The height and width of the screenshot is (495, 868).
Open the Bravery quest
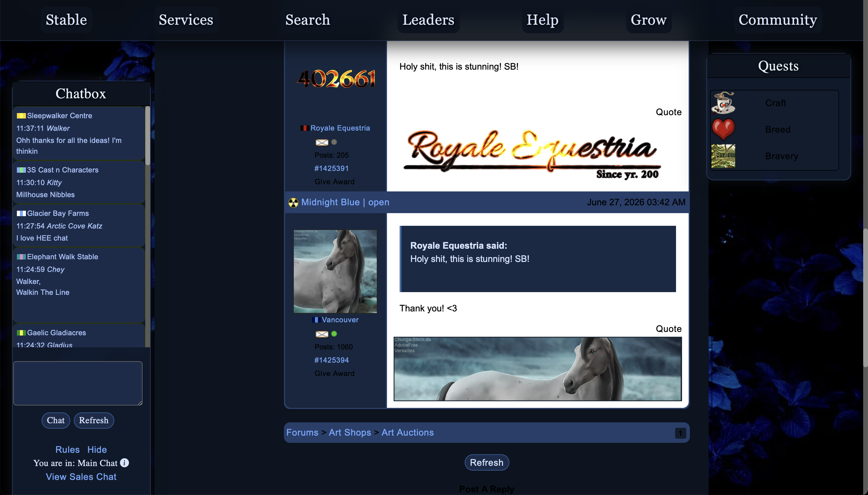pos(781,156)
